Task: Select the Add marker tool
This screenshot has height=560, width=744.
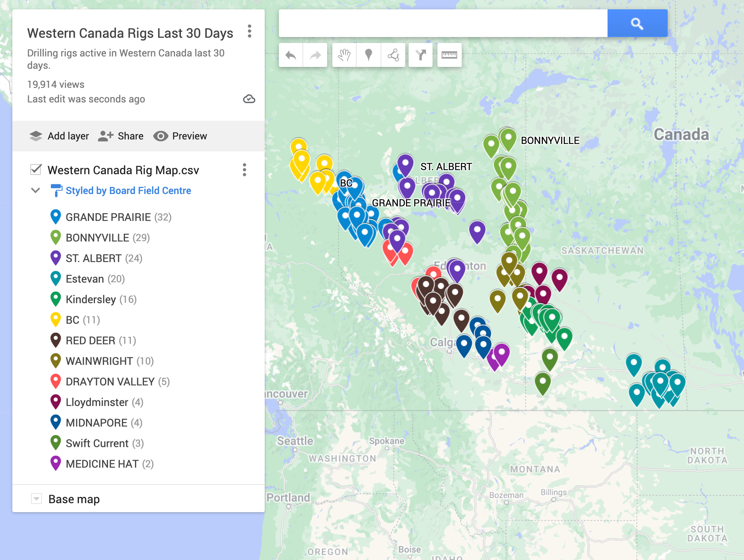Action: 368,55
